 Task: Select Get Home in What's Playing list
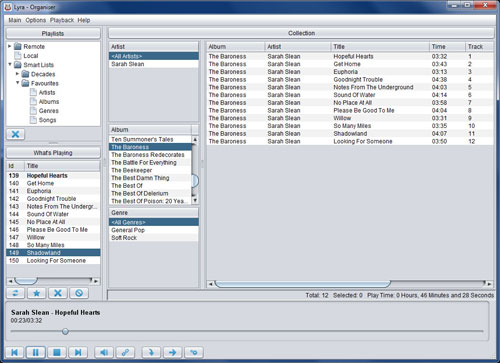click(x=53, y=183)
